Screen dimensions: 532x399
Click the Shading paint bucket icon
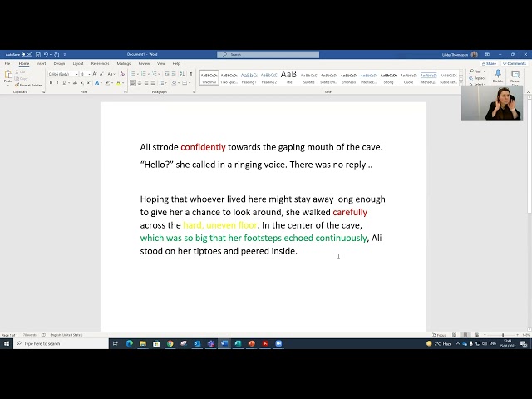[x=174, y=83]
